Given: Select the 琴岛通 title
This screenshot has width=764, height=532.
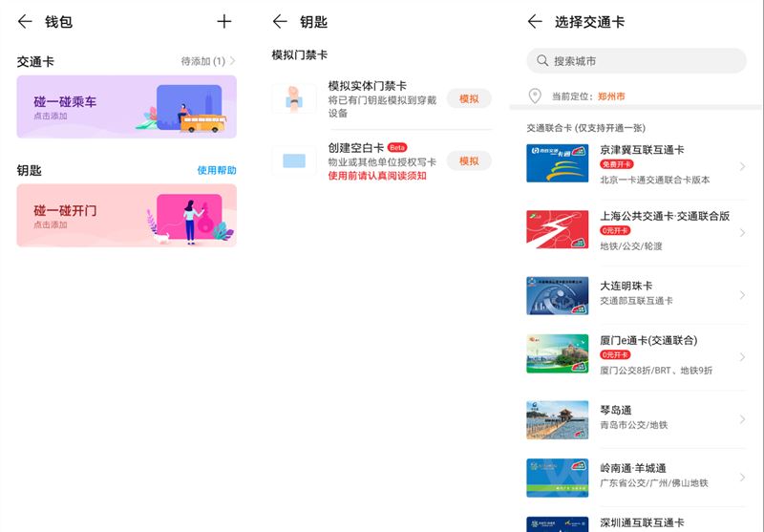Looking at the screenshot, I should coord(616,410).
